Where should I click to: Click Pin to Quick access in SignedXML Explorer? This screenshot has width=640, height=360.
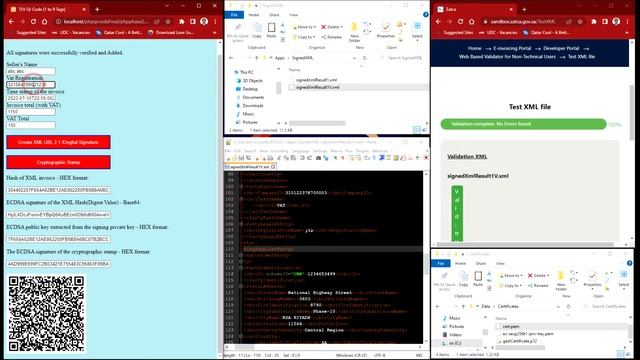click(238, 31)
